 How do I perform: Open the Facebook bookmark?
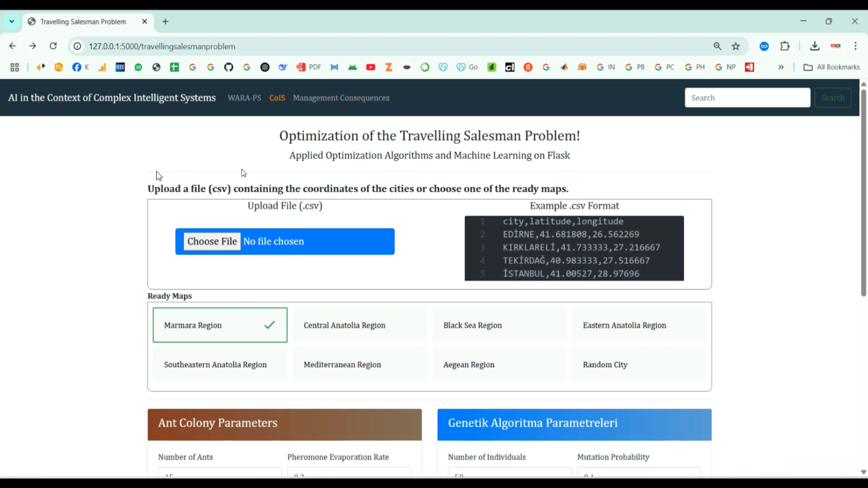click(76, 67)
